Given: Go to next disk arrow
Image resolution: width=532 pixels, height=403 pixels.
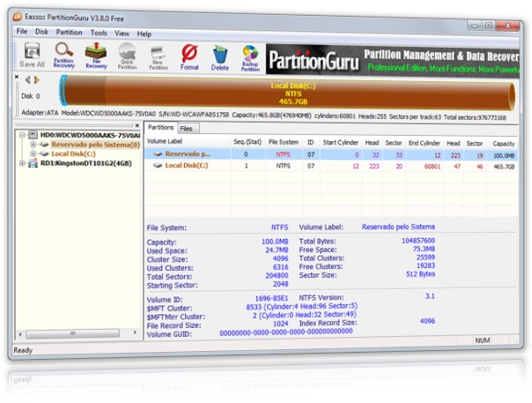Looking at the screenshot, I should 37,80.
